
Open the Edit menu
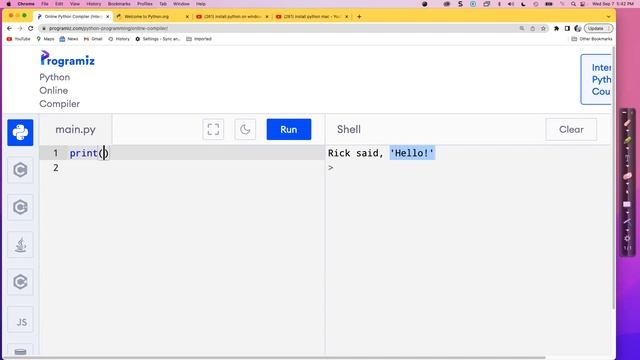(59, 4)
